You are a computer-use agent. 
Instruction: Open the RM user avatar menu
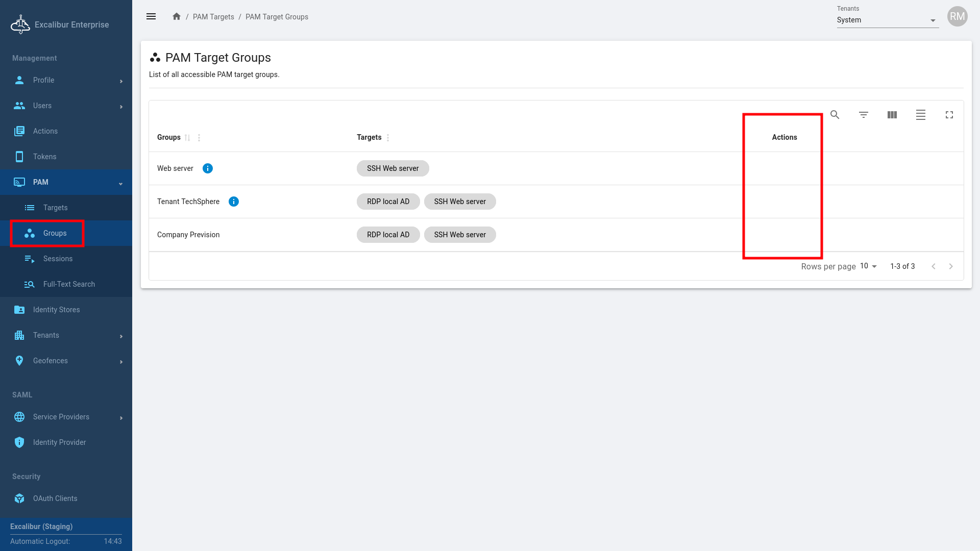[957, 17]
